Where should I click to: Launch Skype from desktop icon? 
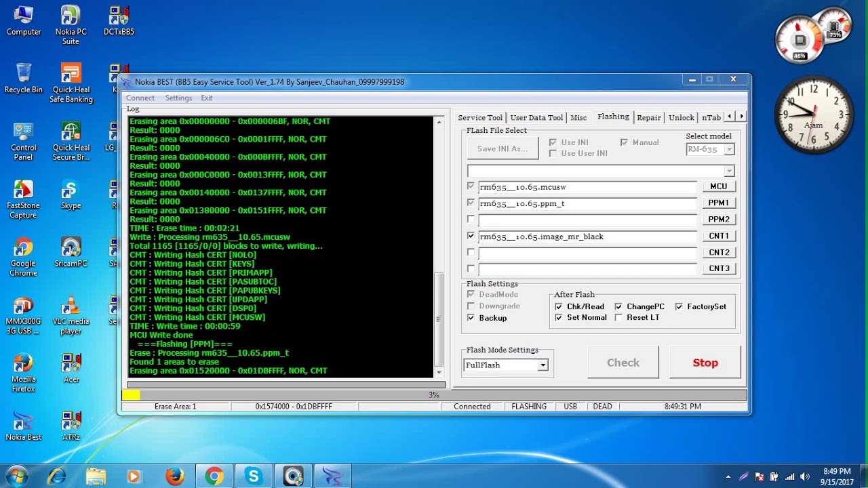[71, 195]
